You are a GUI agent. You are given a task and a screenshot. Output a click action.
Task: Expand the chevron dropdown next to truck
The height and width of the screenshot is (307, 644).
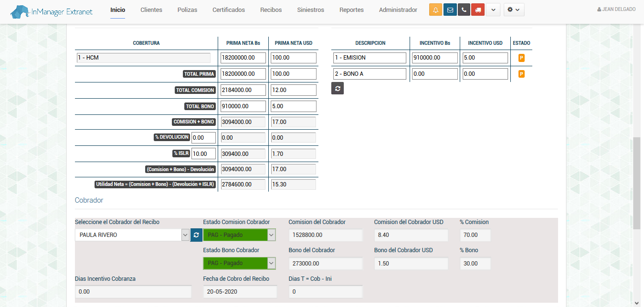click(x=493, y=10)
